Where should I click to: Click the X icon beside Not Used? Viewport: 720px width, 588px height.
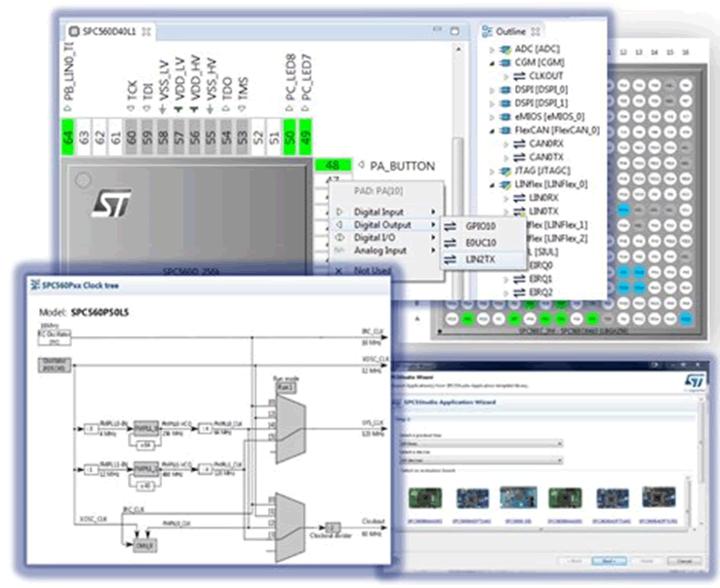tap(339, 271)
